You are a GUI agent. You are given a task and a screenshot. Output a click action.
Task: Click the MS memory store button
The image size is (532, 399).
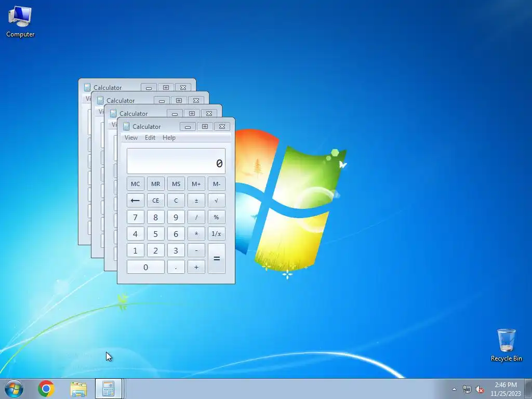[176, 184]
